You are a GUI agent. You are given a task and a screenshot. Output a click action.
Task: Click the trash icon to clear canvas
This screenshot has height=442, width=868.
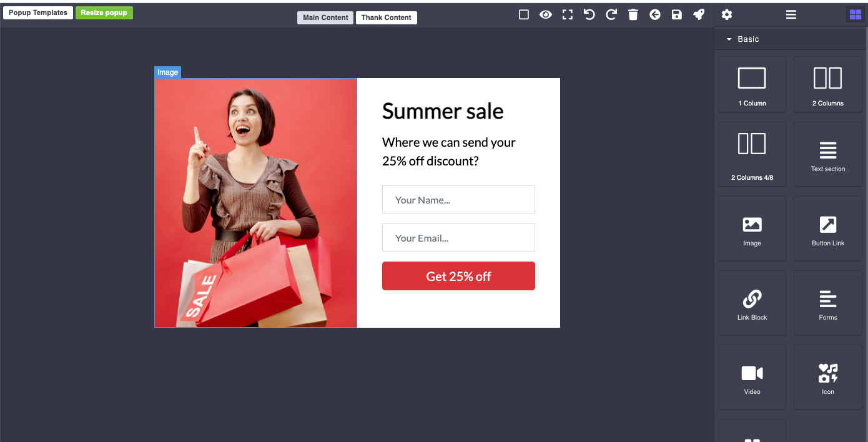(633, 14)
